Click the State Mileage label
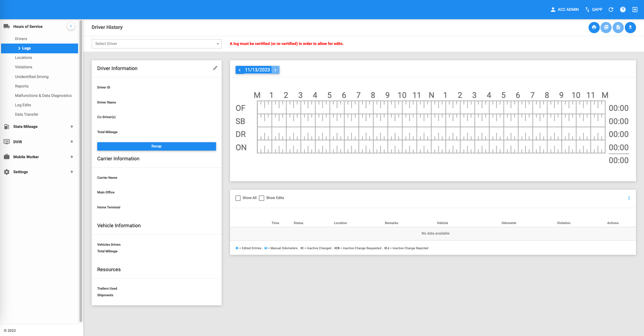Image resolution: width=644 pixels, height=336 pixels. click(x=25, y=127)
